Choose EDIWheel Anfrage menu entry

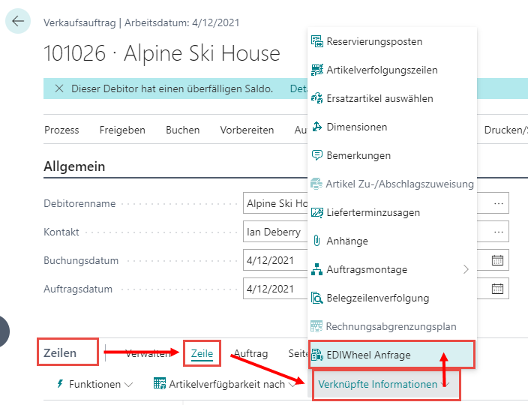tap(392, 355)
